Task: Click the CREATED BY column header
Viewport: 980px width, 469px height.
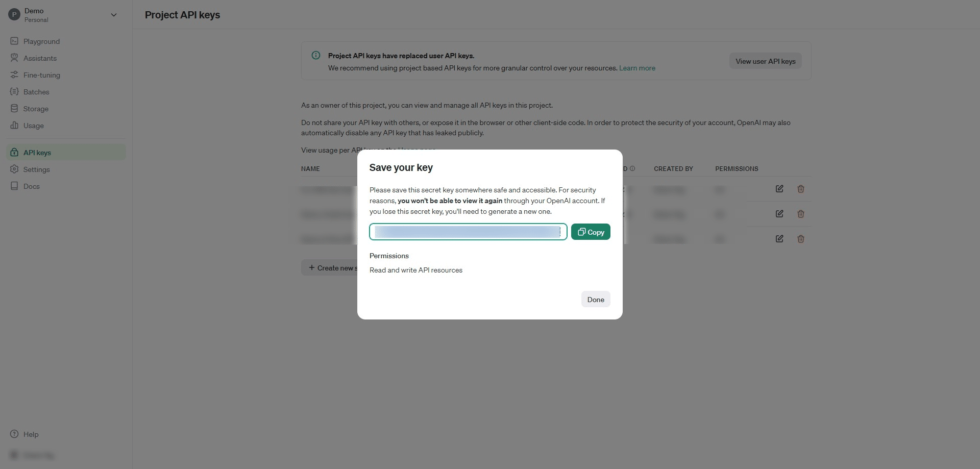Action: point(673,169)
